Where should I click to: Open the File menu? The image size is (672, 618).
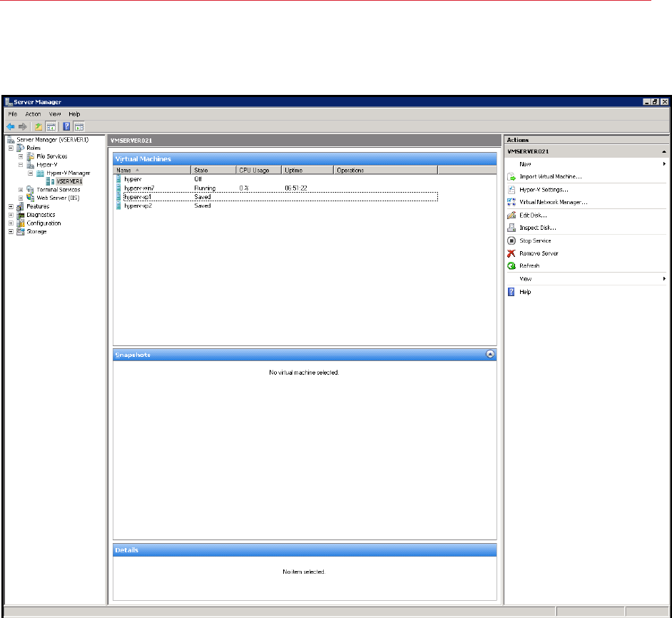click(x=13, y=114)
